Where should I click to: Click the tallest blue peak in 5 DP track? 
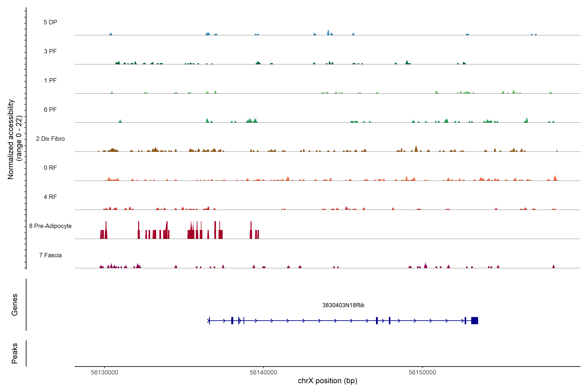pyautogui.click(x=328, y=33)
